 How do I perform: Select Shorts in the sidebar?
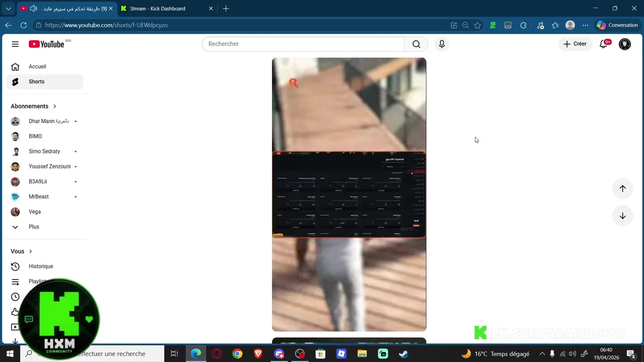(x=45, y=81)
